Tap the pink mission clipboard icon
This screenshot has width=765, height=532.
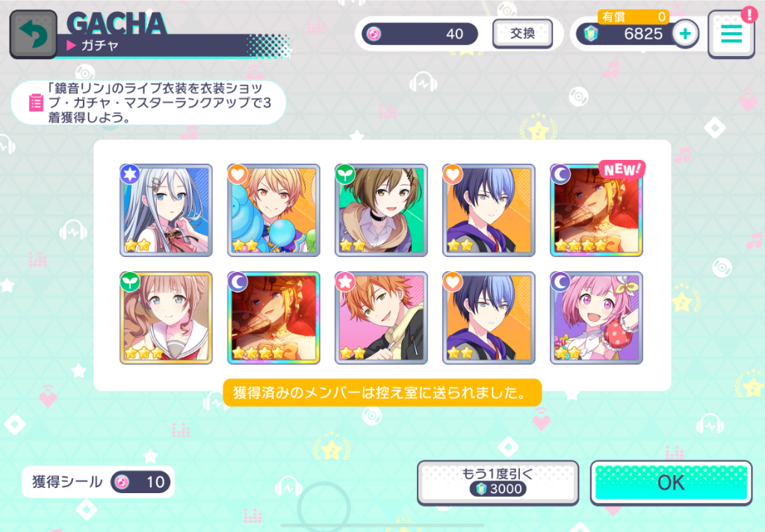[36, 102]
